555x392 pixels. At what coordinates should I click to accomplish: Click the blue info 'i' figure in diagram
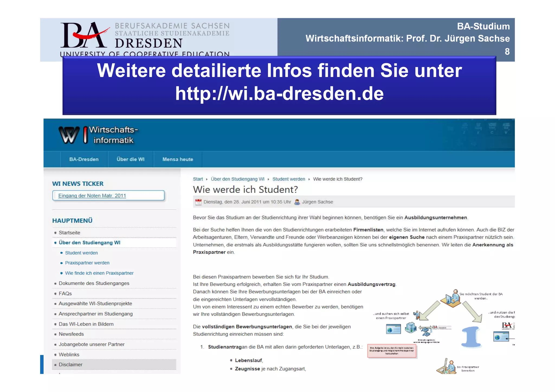(x=472, y=337)
